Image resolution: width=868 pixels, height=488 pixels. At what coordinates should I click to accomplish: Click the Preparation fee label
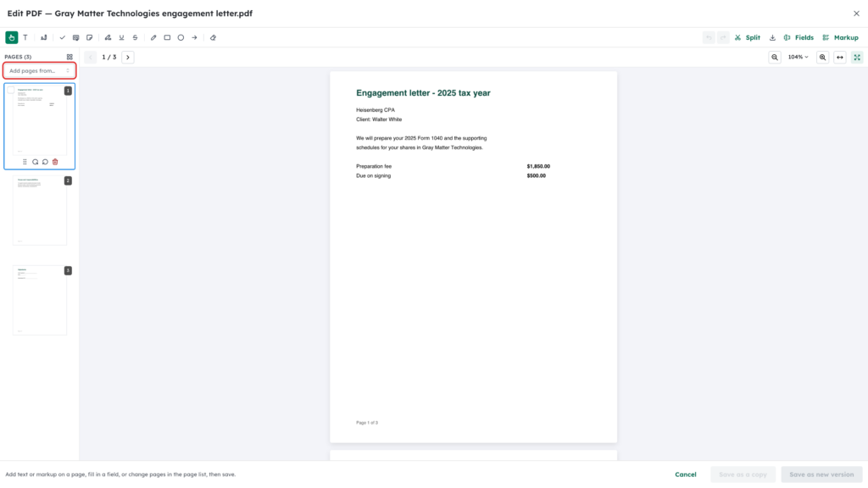pos(374,166)
